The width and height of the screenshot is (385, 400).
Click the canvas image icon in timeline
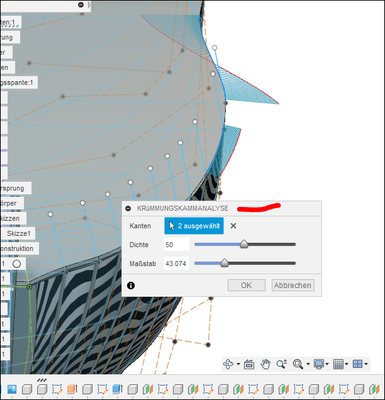(x=12, y=389)
